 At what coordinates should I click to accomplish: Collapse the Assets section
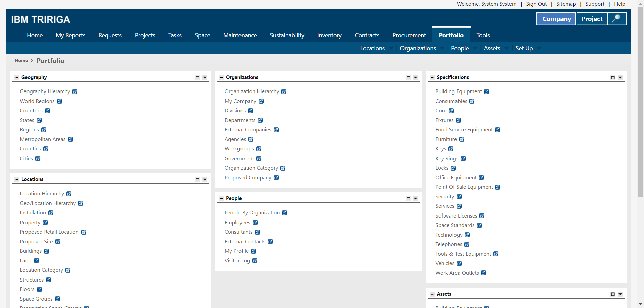432,294
